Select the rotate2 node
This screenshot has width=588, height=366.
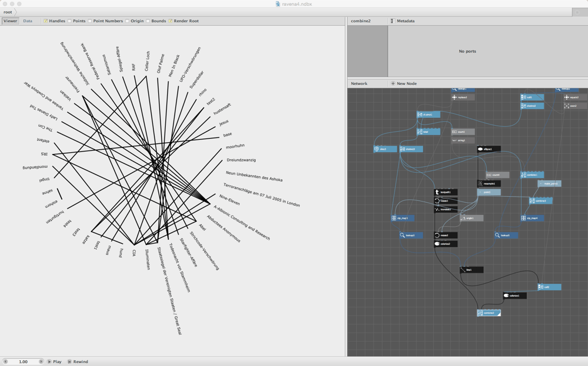(x=446, y=235)
